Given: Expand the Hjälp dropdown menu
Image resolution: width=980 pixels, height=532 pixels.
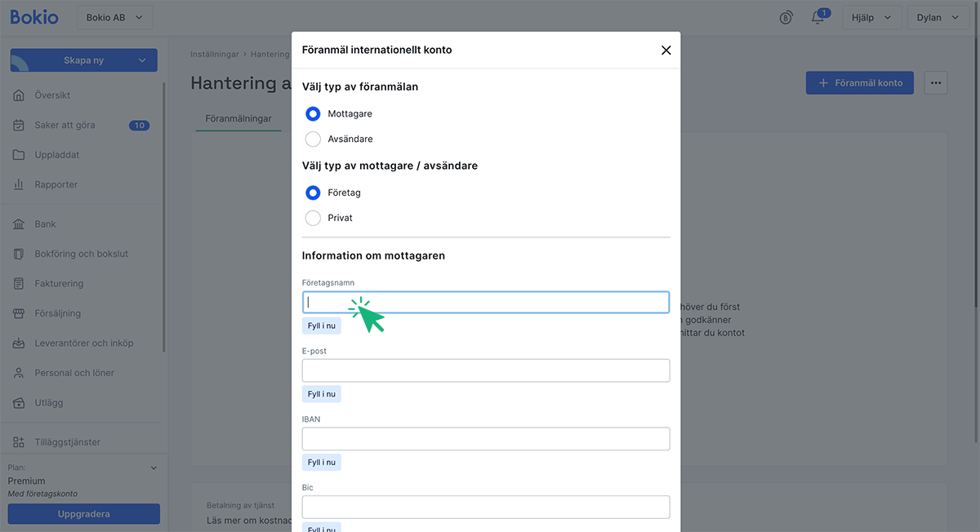Looking at the screenshot, I should 871,18.
